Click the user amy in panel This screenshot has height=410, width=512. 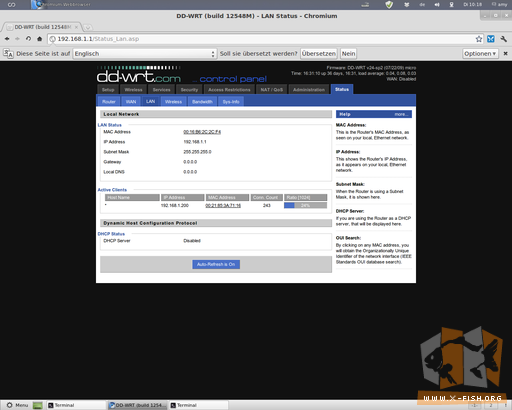[x=499, y=5]
